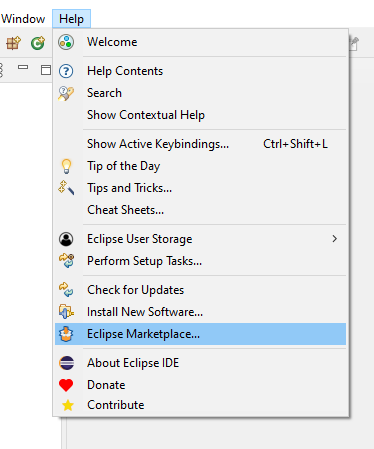The height and width of the screenshot is (449, 374).
Task: Click the yellow Contribute star icon
Action: [x=68, y=405]
